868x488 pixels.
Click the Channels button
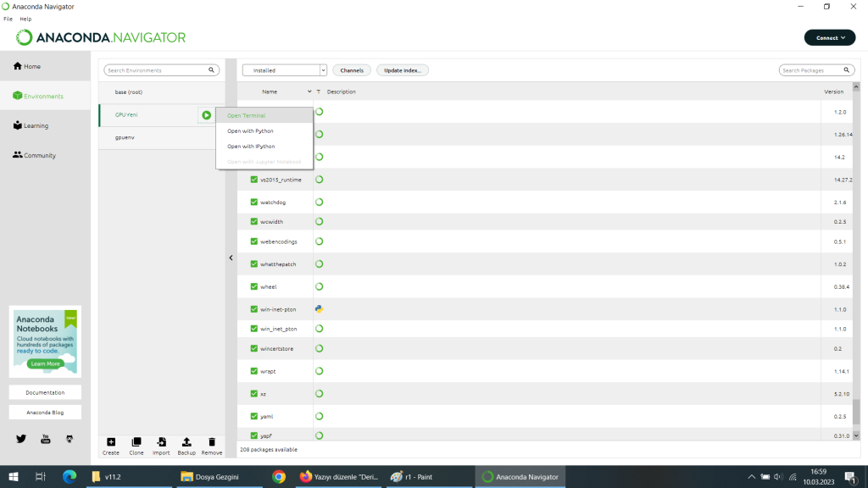pos(352,70)
